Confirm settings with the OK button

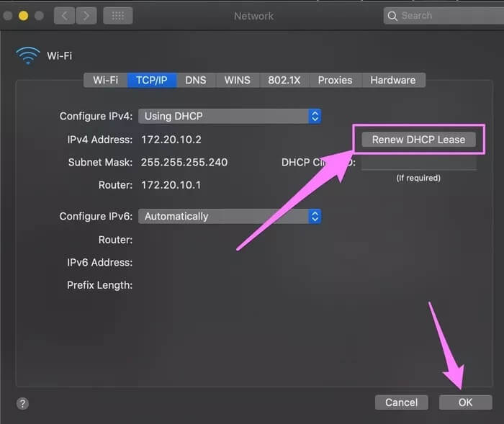(465, 402)
